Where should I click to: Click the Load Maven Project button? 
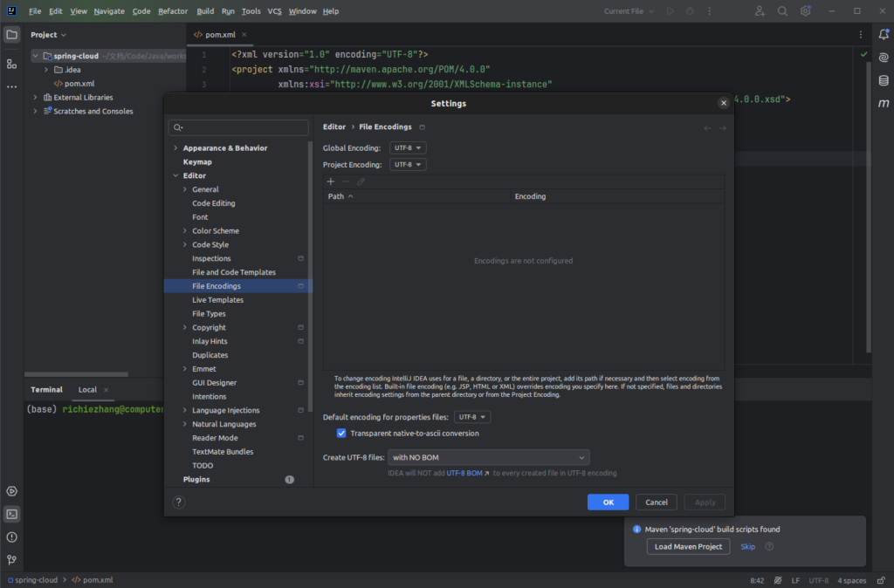[x=688, y=546]
